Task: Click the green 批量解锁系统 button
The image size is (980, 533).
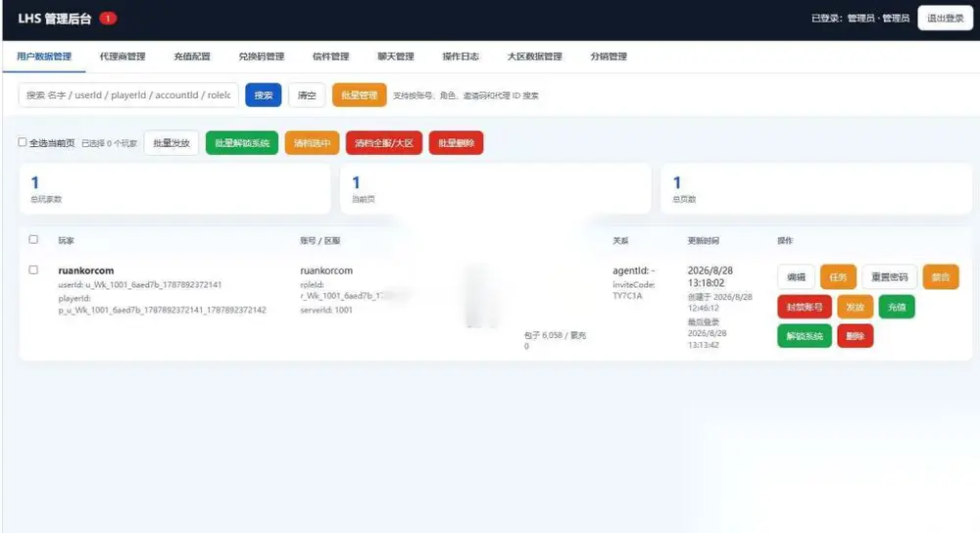Action: pyautogui.click(x=242, y=143)
